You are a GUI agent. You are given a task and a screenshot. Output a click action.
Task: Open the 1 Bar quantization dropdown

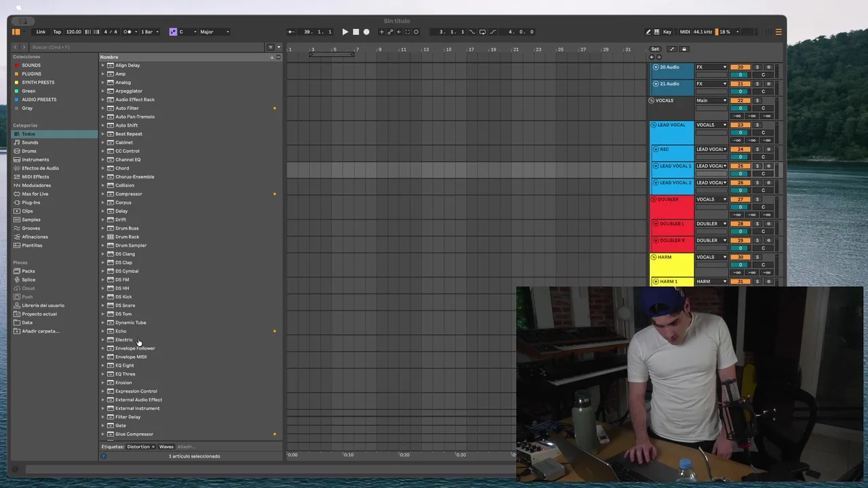pyautogui.click(x=149, y=32)
